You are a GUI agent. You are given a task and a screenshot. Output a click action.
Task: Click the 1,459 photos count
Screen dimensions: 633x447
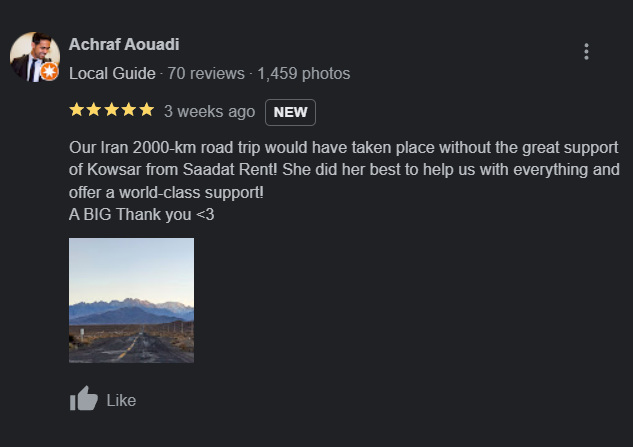pyautogui.click(x=304, y=73)
